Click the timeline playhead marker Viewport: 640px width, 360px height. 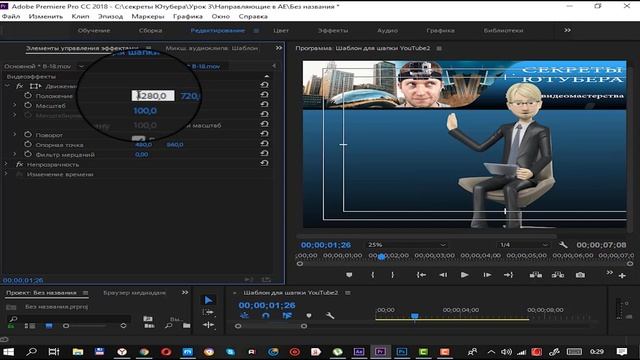415,316
